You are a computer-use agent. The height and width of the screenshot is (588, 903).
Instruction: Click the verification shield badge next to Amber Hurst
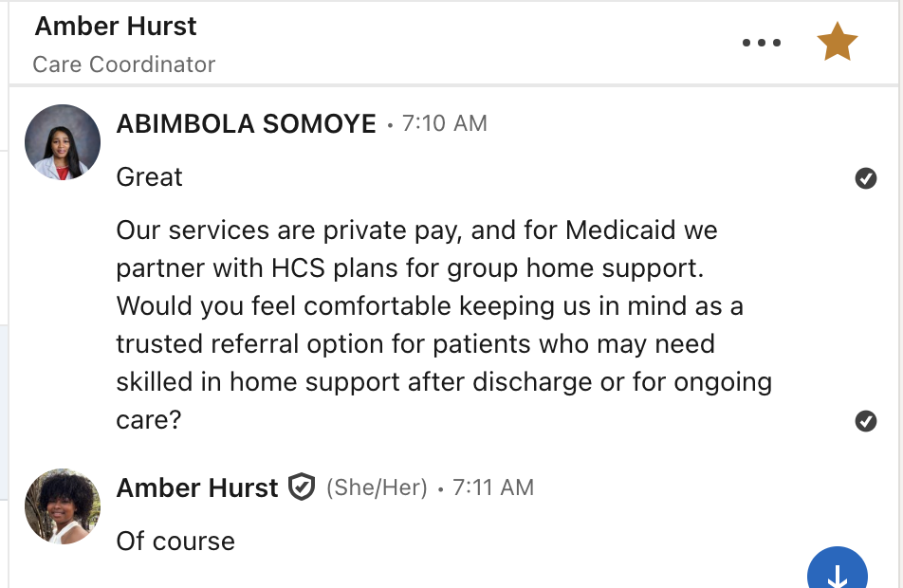click(302, 487)
